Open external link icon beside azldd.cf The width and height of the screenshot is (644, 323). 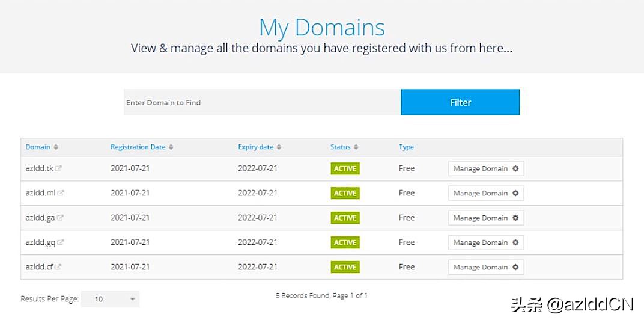[58, 266]
